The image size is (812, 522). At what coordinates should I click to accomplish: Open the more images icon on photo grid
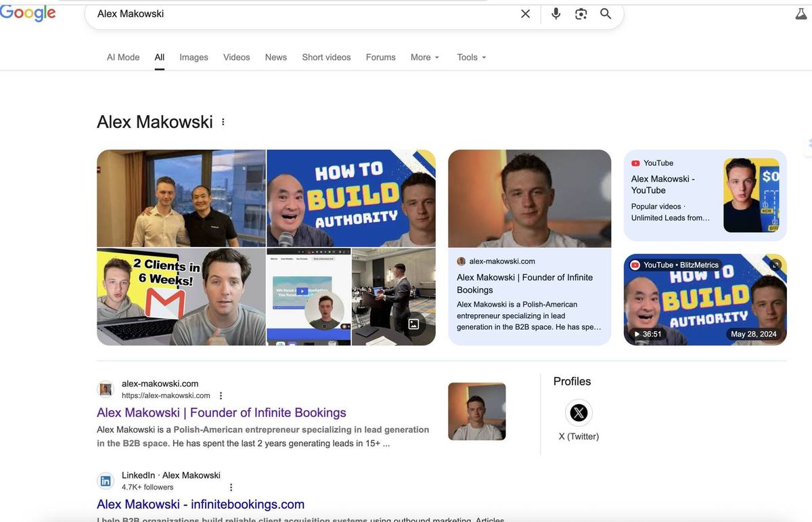(x=413, y=324)
